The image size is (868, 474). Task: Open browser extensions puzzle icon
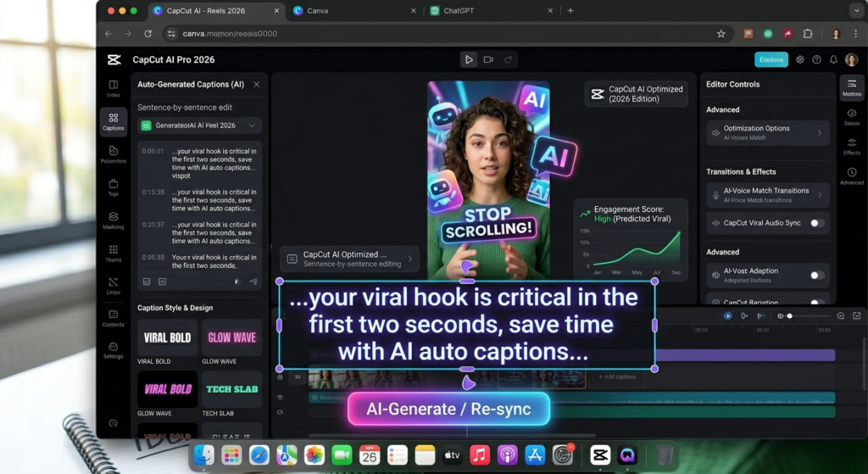pos(808,34)
